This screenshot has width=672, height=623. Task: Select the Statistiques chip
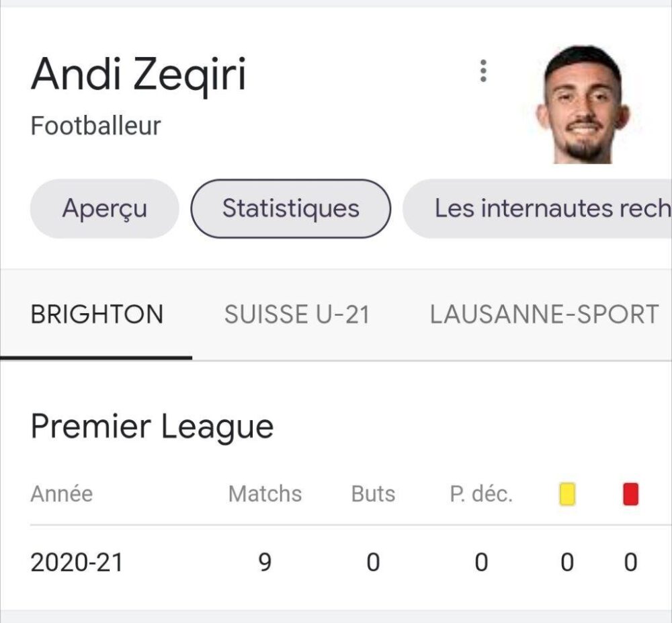coord(290,208)
